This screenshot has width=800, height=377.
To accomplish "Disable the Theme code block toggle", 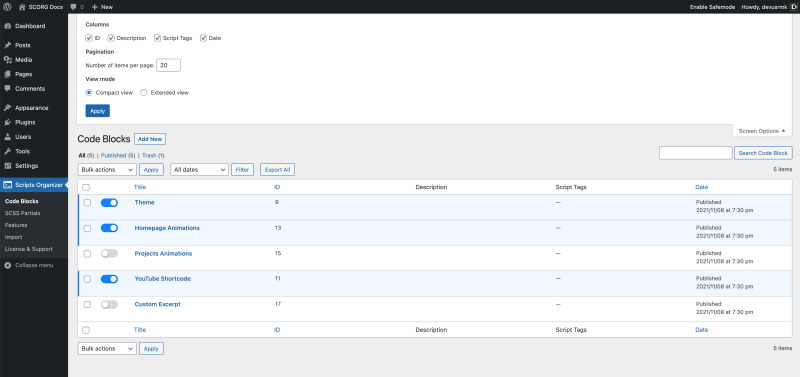I will pos(109,203).
